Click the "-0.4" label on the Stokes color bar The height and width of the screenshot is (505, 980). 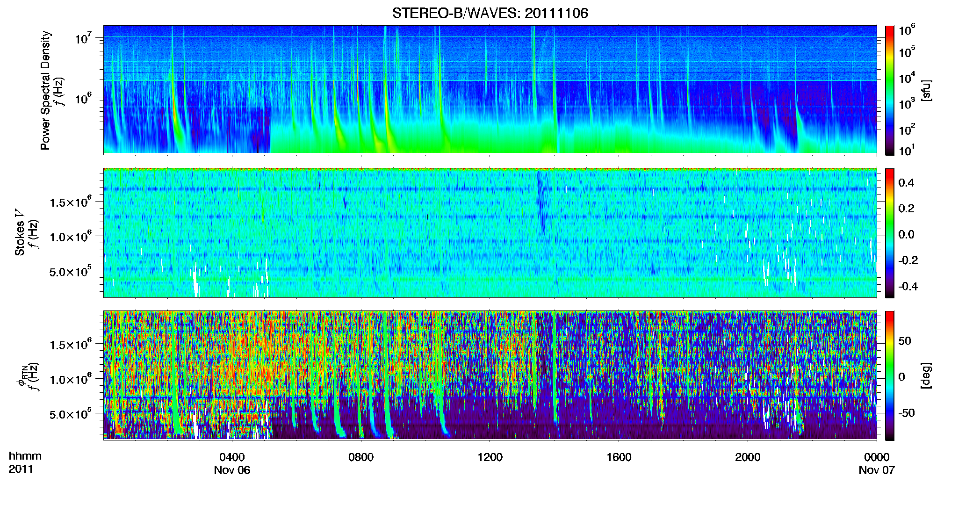click(908, 286)
